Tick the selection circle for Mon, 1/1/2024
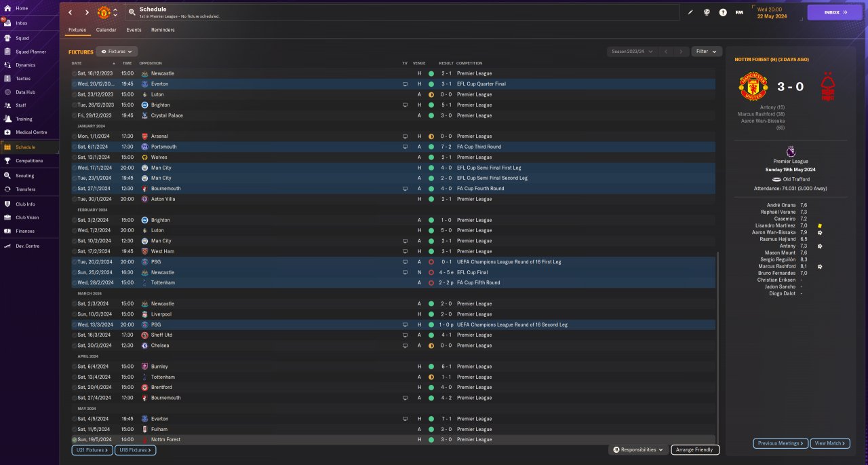 coord(74,136)
